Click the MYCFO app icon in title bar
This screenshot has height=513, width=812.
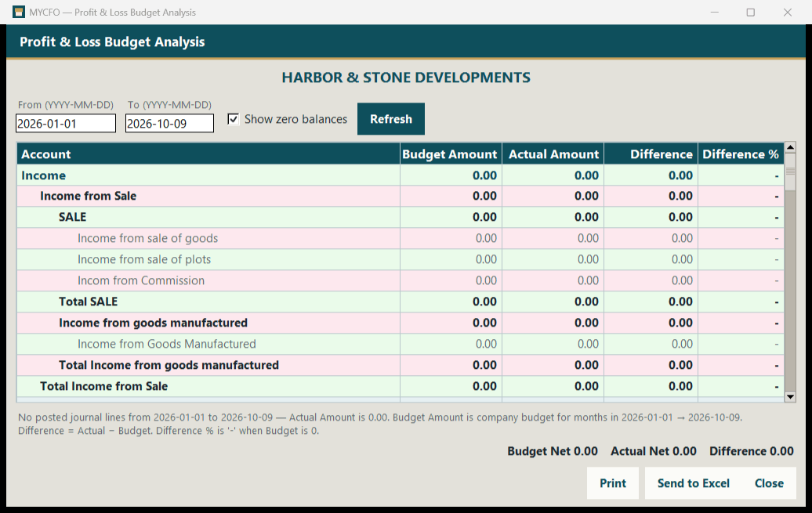[19, 12]
